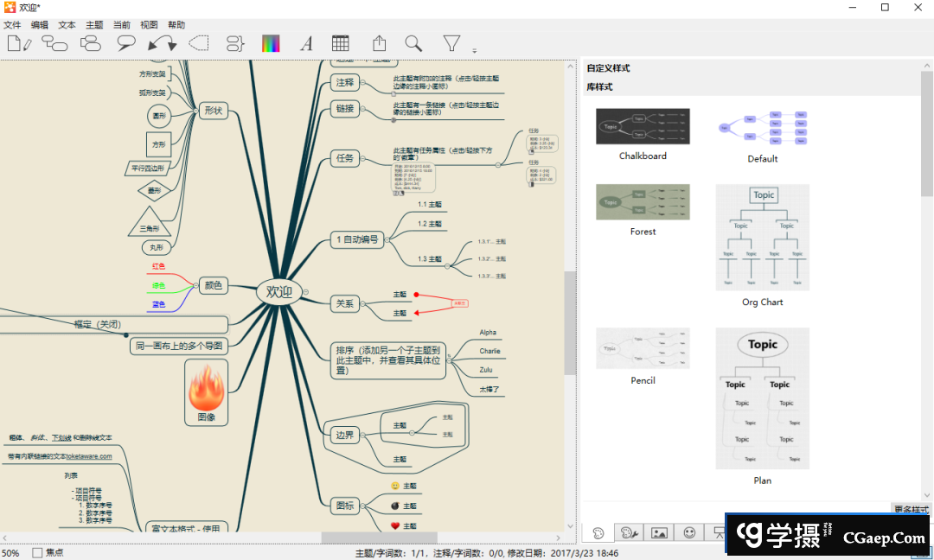934x560 pixels.
Task: Open the table tool on the toolbar
Action: coord(340,42)
